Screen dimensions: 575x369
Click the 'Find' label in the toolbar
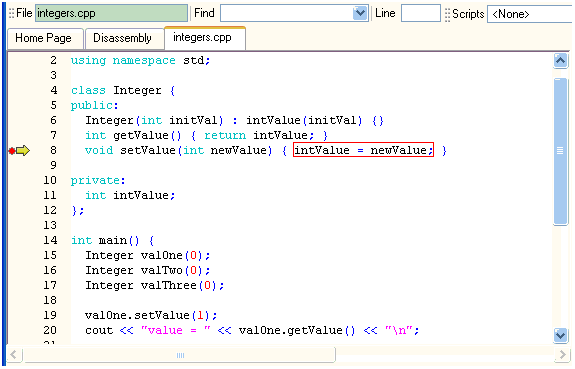coord(204,13)
